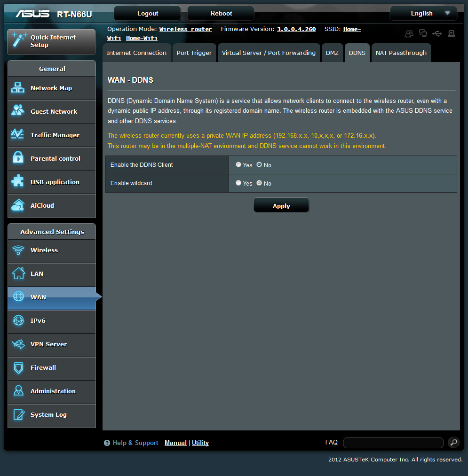The height and width of the screenshot is (476, 468).
Task: Apply the DDNS settings
Action: coord(281,205)
